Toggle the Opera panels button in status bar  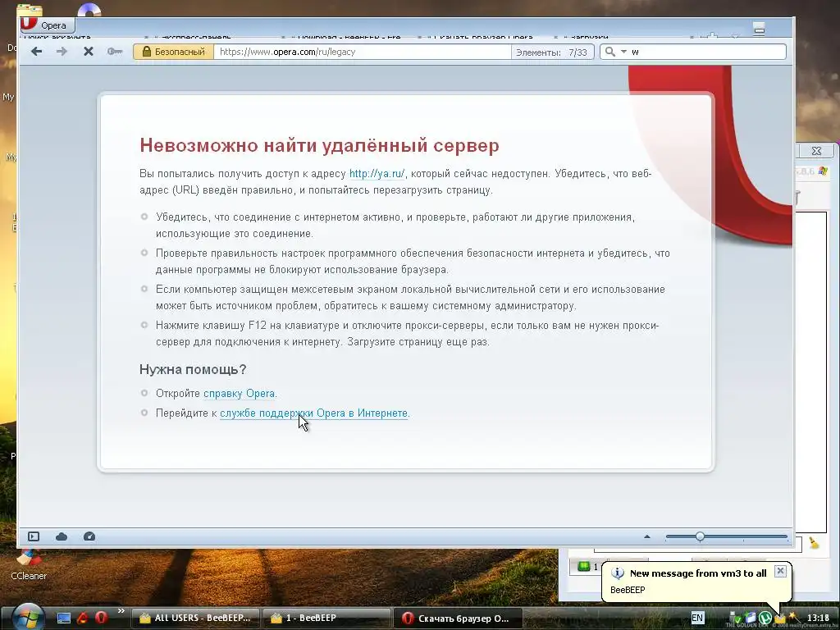click(x=34, y=536)
